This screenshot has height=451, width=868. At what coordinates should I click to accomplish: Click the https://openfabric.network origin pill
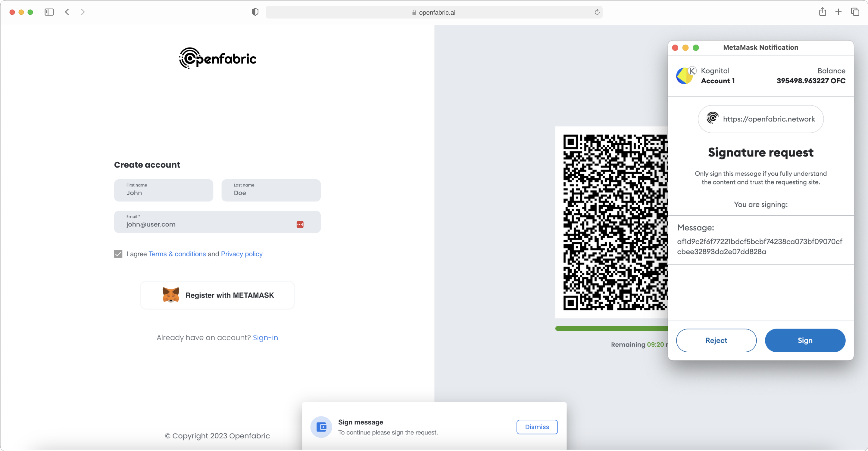pos(760,119)
